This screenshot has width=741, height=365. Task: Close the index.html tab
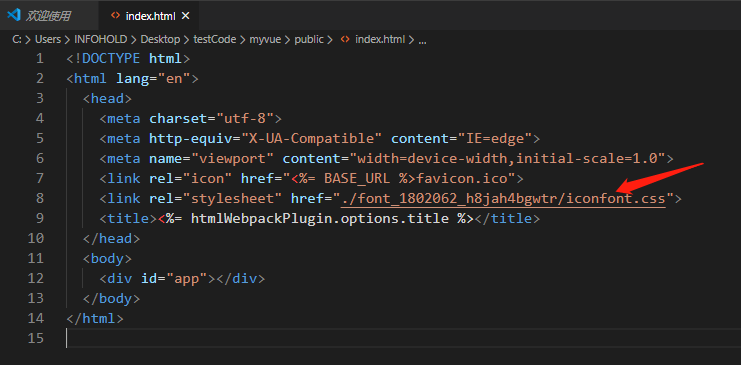tap(186, 16)
